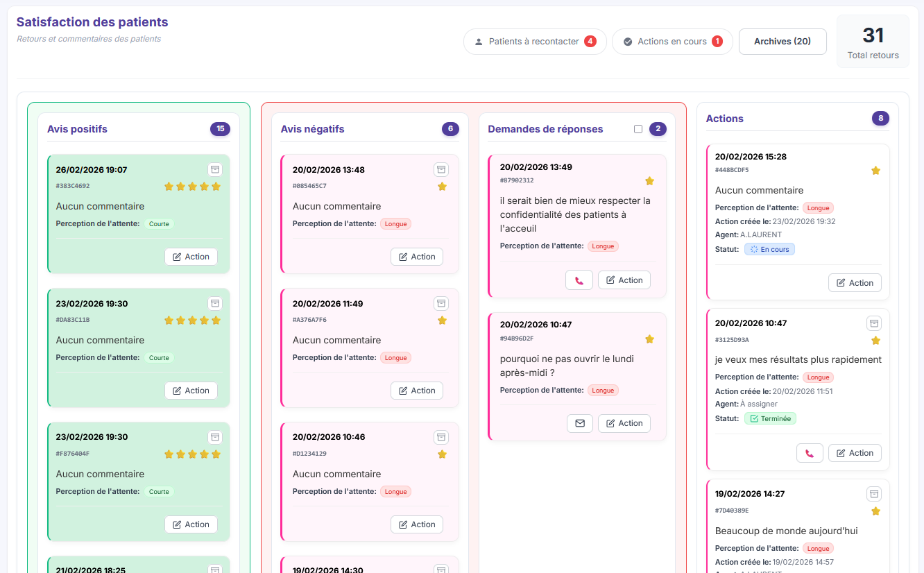Toggle the star on the 20/02/2026 15:28 action
924x573 pixels.
click(x=875, y=170)
